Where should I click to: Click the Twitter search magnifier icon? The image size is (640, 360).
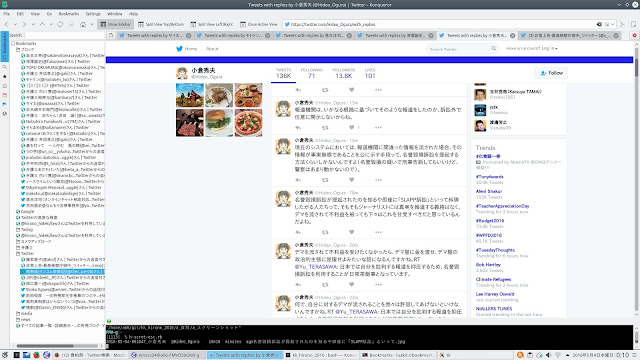coord(493,49)
